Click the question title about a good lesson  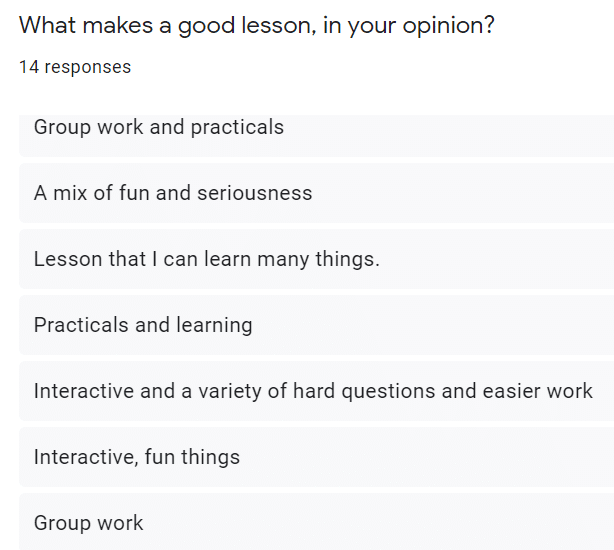pyautogui.click(x=256, y=25)
